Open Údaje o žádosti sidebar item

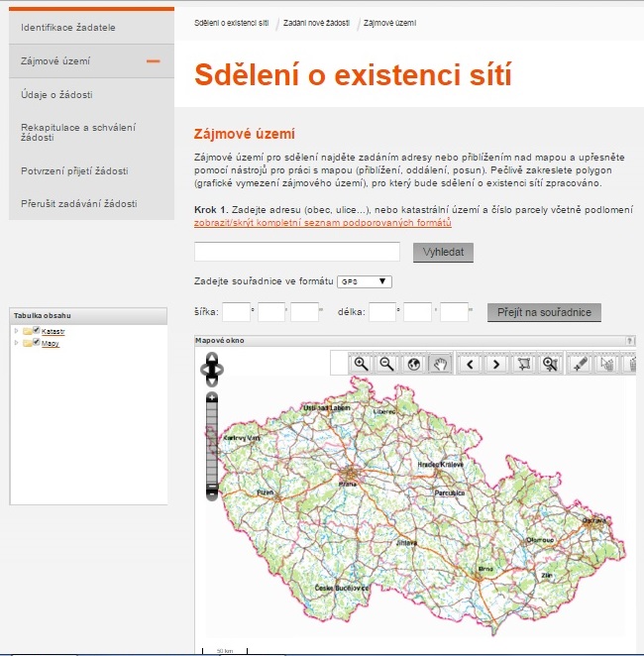tap(55, 95)
